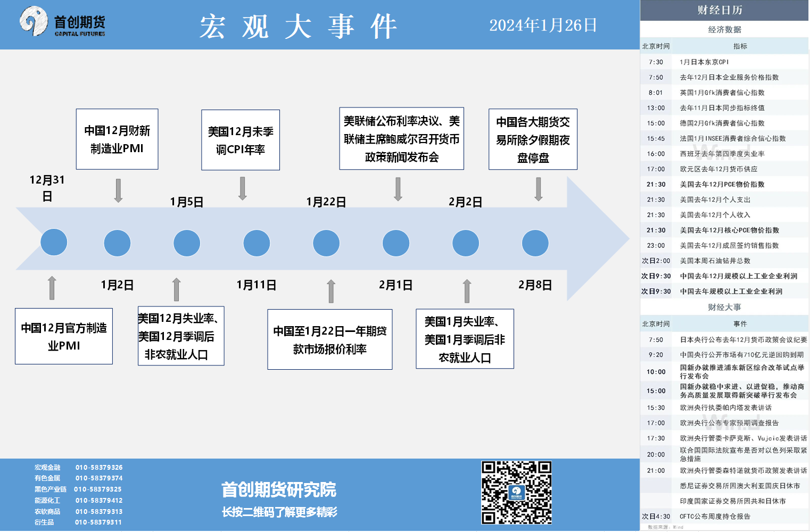Click the 财经日历 panel header

724,10
